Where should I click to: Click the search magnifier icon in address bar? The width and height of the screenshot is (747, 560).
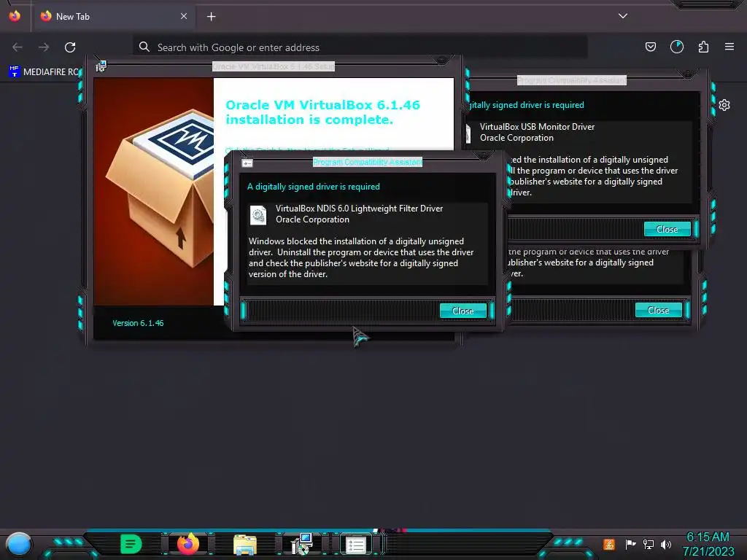pyautogui.click(x=144, y=47)
